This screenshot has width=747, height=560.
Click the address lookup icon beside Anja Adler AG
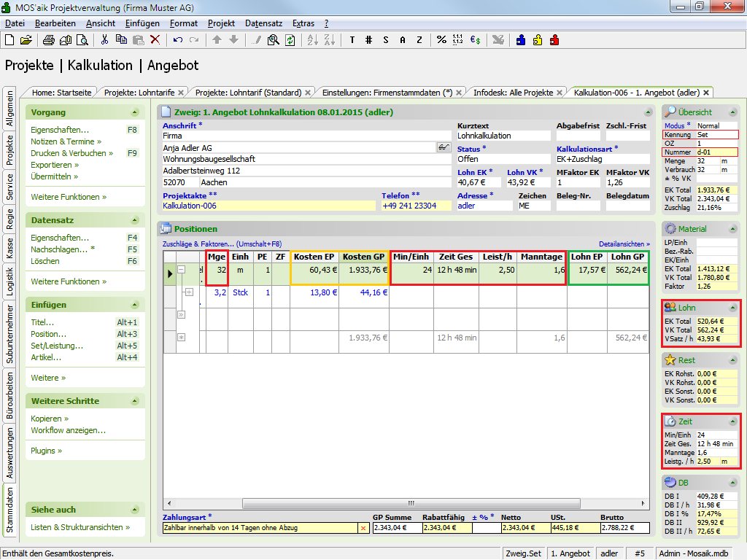(x=443, y=147)
